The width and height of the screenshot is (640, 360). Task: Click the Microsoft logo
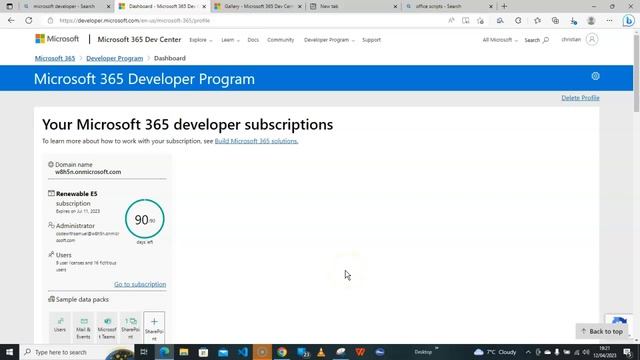click(x=57, y=39)
